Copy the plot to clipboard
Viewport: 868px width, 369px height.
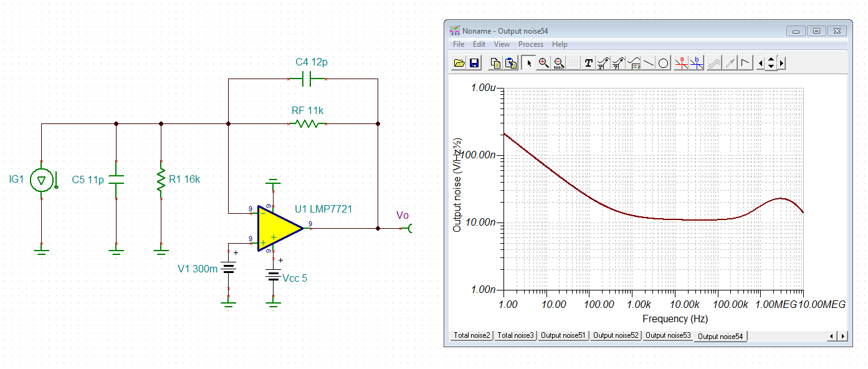pyautogui.click(x=495, y=62)
